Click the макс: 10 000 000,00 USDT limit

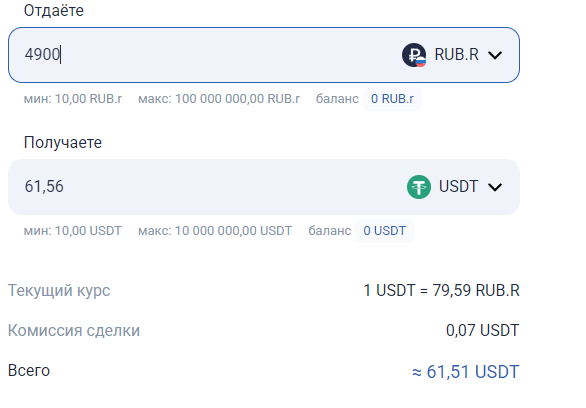[215, 231]
